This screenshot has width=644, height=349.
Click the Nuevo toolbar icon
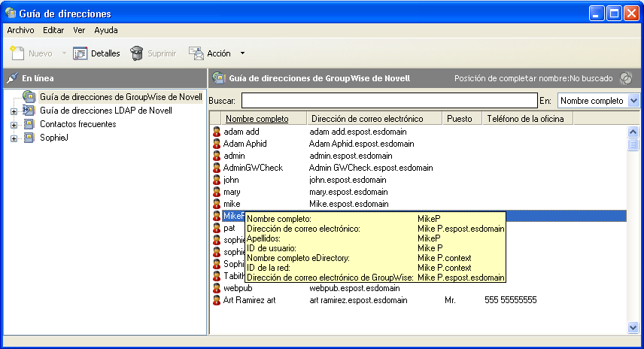coord(17,53)
